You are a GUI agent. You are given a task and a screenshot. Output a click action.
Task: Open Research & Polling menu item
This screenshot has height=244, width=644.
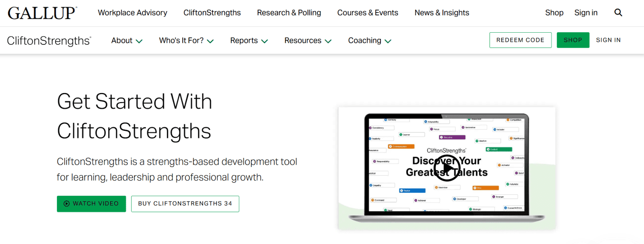pos(289,13)
